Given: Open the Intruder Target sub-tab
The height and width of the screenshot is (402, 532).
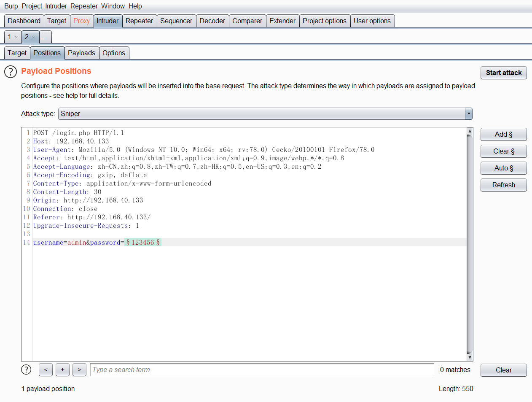Looking at the screenshot, I should [17, 53].
